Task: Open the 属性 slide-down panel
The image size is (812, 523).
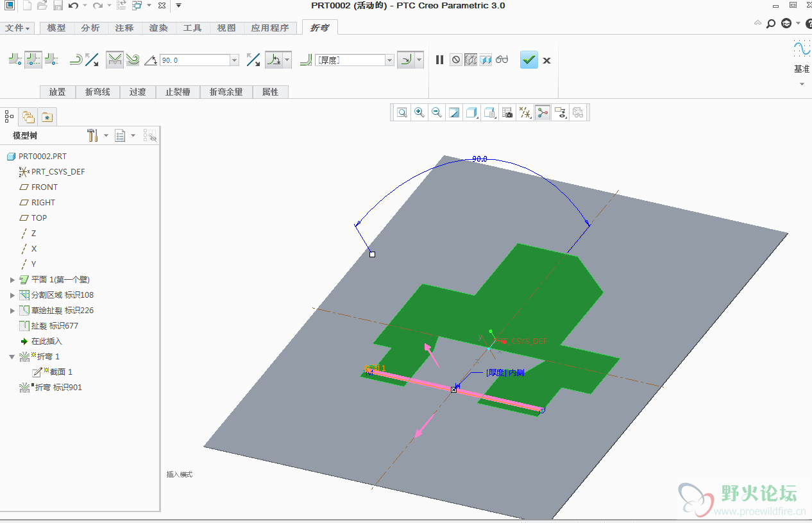Action: pos(271,92)
